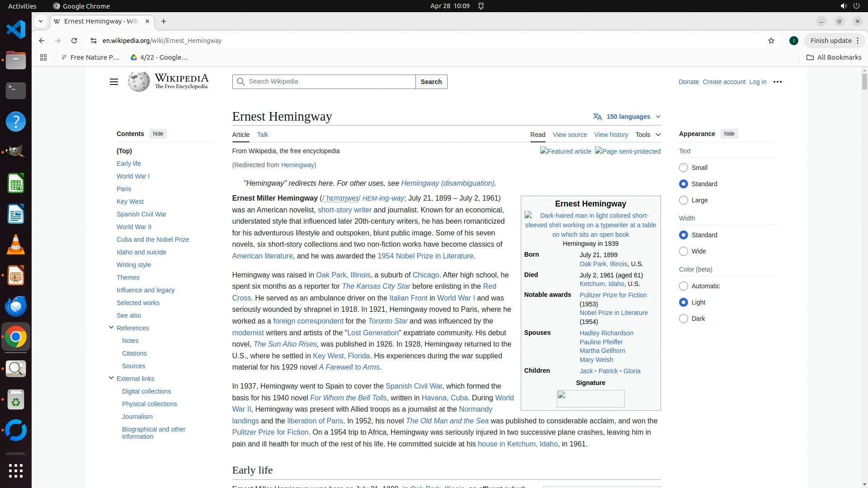This screenshot has width=868, height=488.
Task: Open View history tab
Action: click(611, 135)
